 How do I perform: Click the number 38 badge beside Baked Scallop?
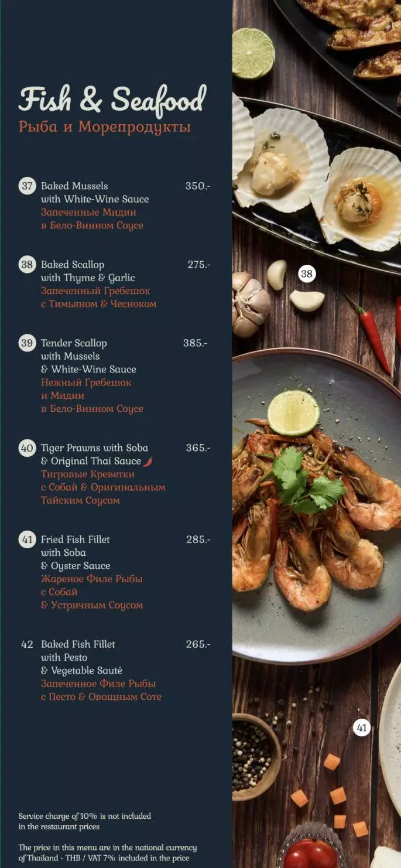pos(28,265)
